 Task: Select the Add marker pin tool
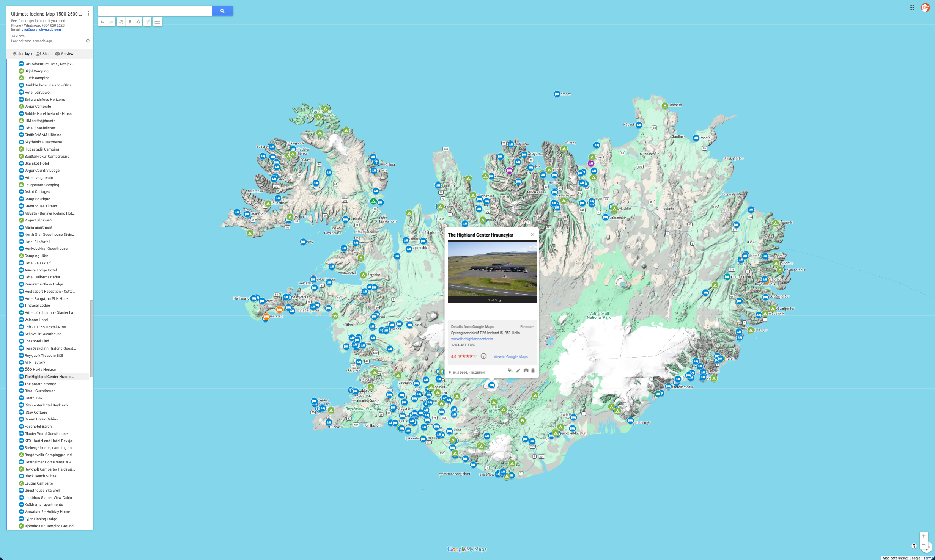coord(130,22)
